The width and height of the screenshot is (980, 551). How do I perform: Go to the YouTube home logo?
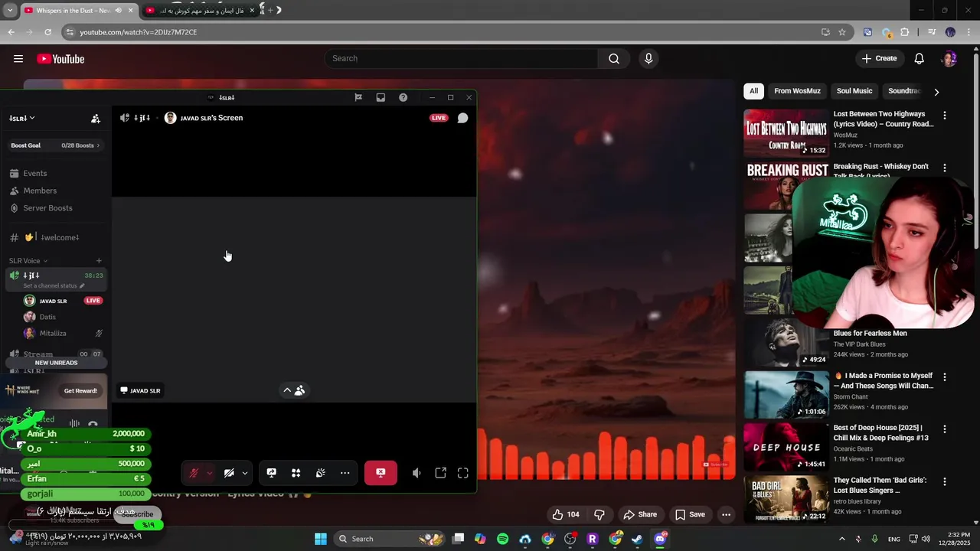pos(60,59)
